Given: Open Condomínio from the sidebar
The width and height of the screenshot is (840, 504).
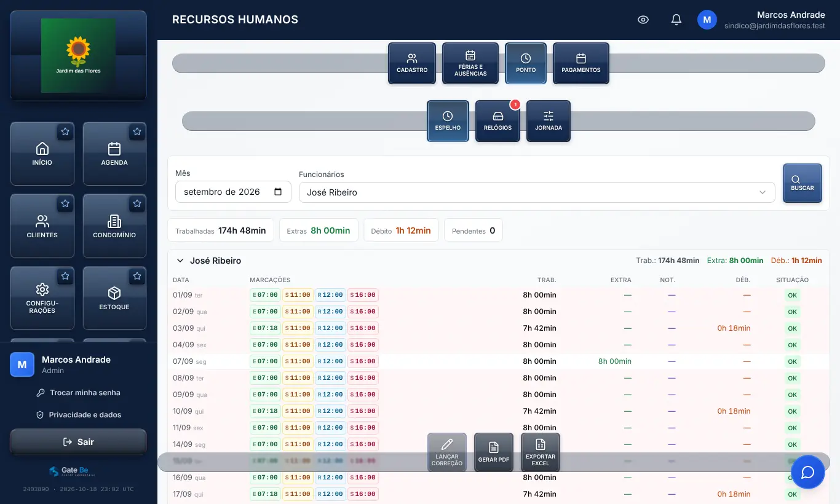Looking at the screenshot, I should click(114, 226).
